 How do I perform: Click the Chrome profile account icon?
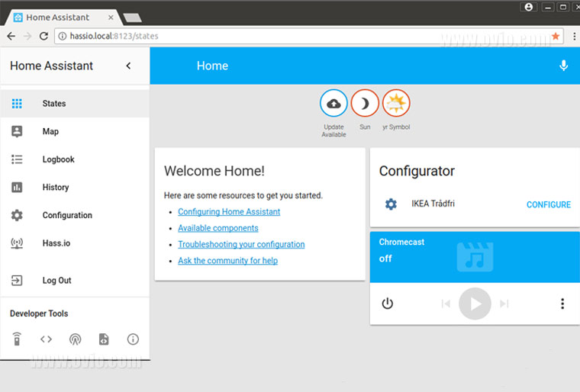(x=529, y=7)
